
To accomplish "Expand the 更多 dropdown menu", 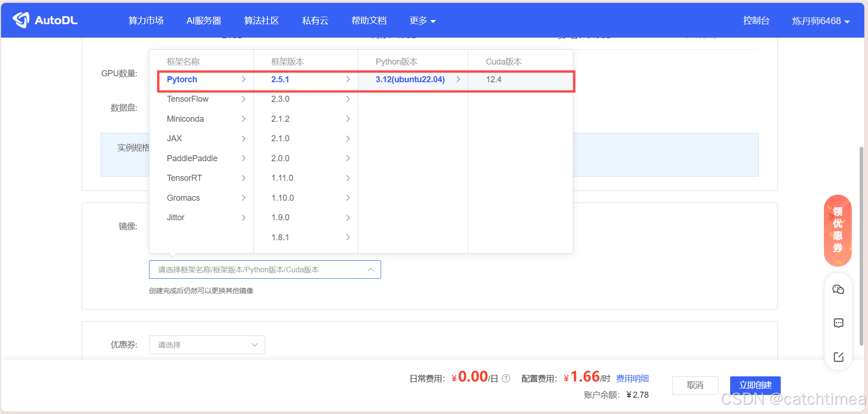I will tap(422, 20).
